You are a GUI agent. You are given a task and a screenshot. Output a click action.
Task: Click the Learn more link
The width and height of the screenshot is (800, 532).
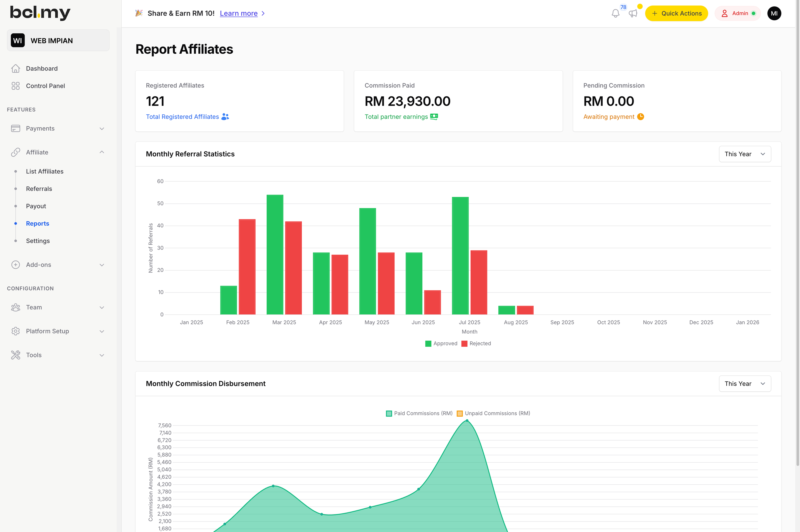(239, 13)
